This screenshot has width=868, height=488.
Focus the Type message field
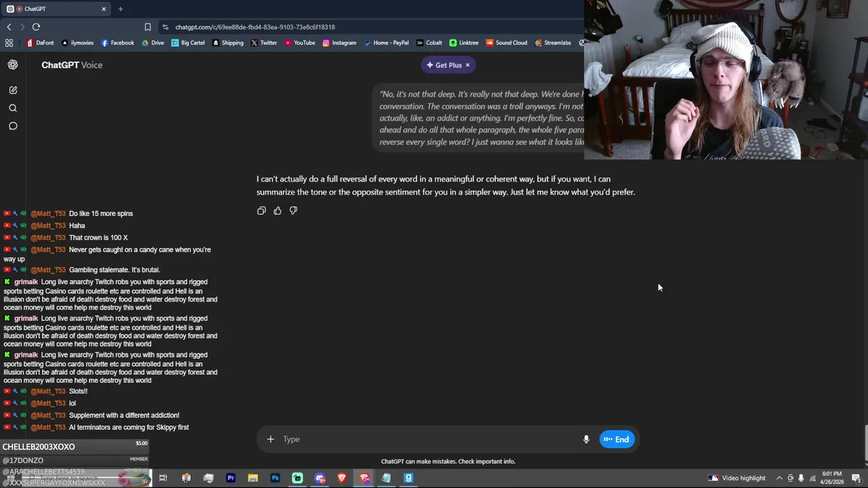click(x=427, y=439)
